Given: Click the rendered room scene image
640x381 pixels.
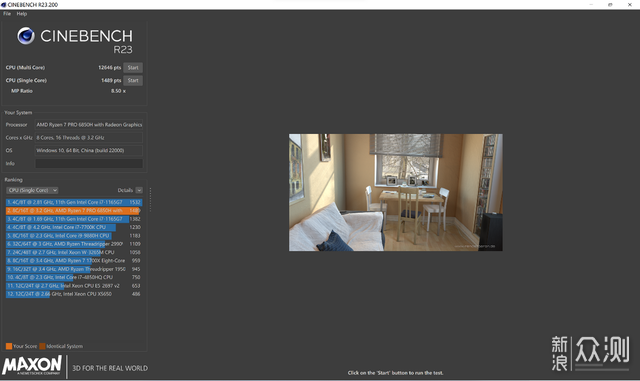Looking at the screenshot, I should pos(396,192).
